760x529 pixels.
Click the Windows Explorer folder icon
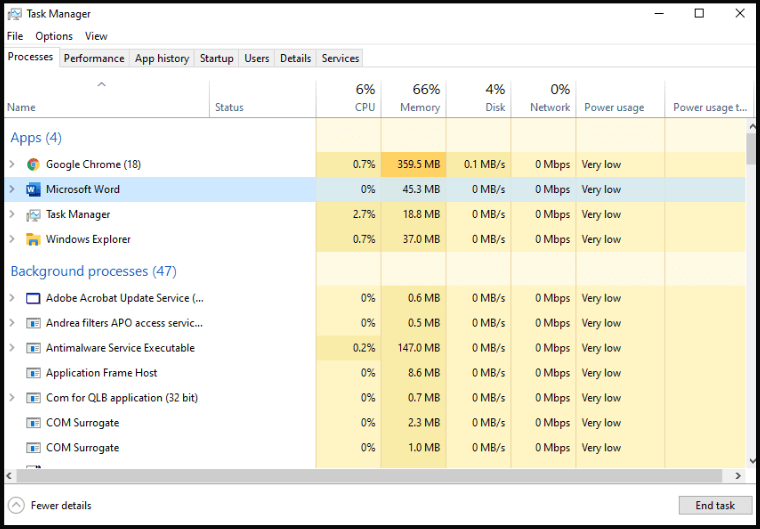33,239
